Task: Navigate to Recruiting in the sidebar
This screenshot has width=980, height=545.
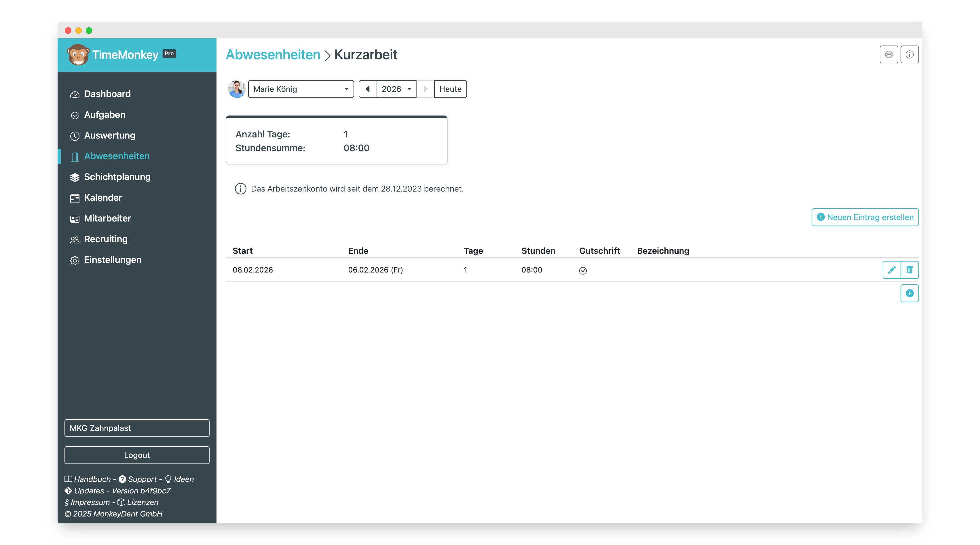Action: click(x=105, y=239)
